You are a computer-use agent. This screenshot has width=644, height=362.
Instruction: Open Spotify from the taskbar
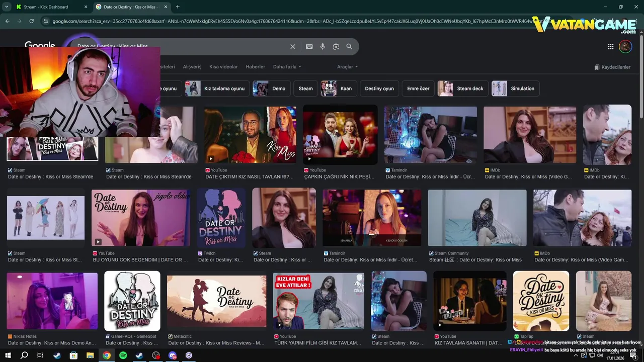123,355
